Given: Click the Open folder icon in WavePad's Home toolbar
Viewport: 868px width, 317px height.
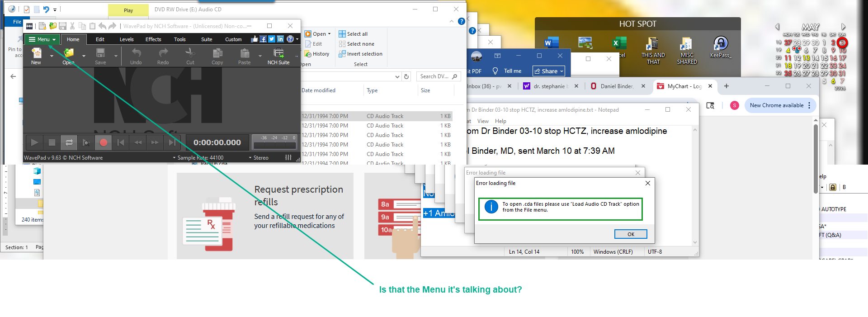Looking at the screenshot, I should pyautogui.click(x=69, y=53).
